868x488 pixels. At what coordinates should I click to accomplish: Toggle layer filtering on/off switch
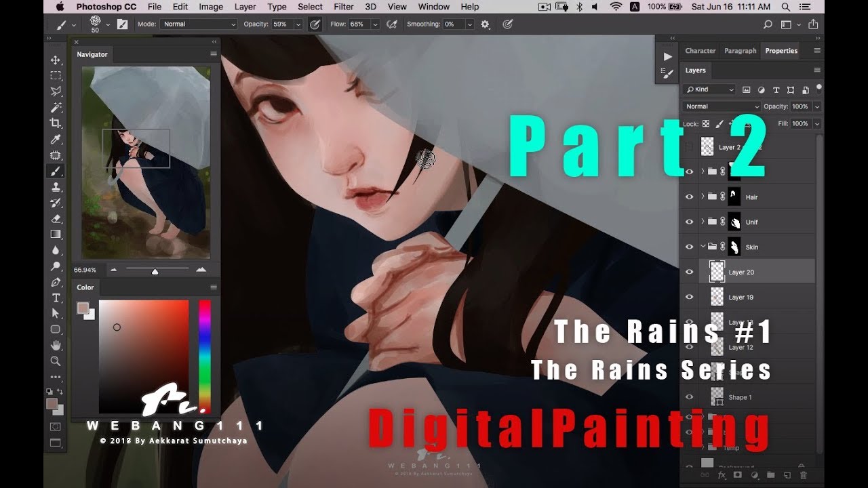pyautogui.click(x=818, y=88)
